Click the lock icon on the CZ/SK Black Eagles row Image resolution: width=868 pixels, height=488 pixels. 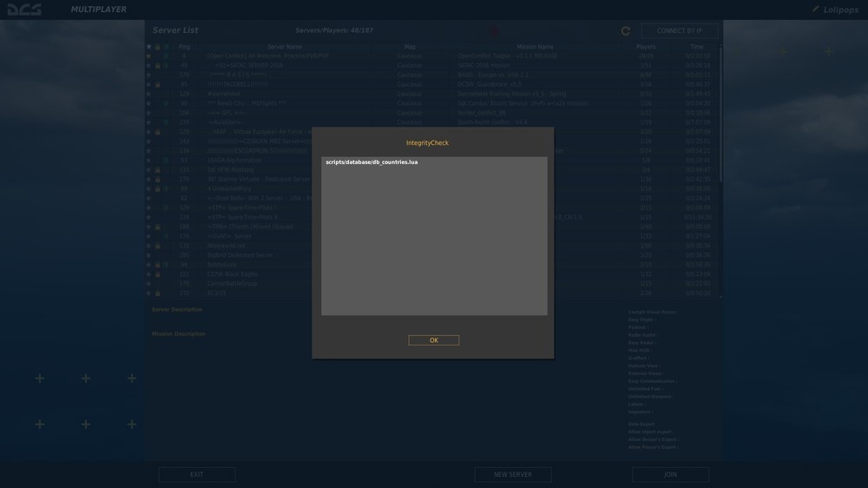pyautogui.click(x=157, y=274)
